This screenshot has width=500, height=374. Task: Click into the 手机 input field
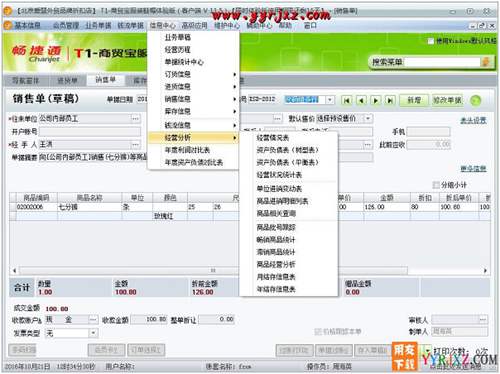pyautogui.click(x=428, y=132)
